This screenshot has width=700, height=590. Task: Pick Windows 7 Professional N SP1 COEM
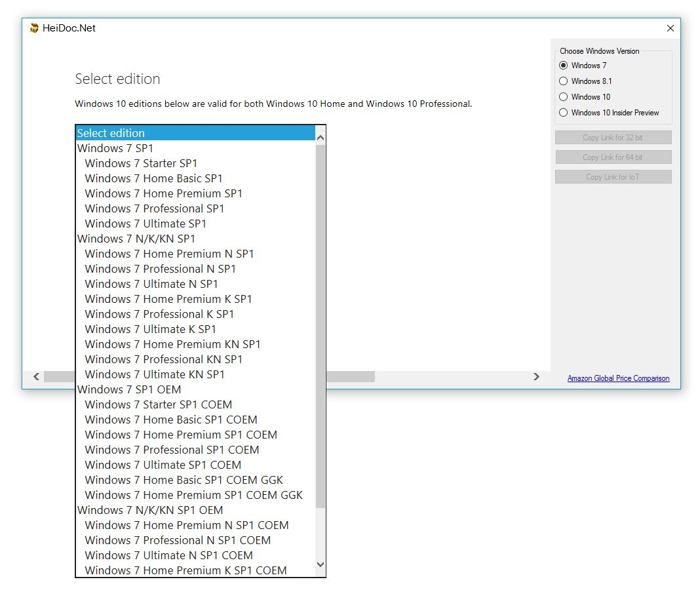click(x=195, y=540)
